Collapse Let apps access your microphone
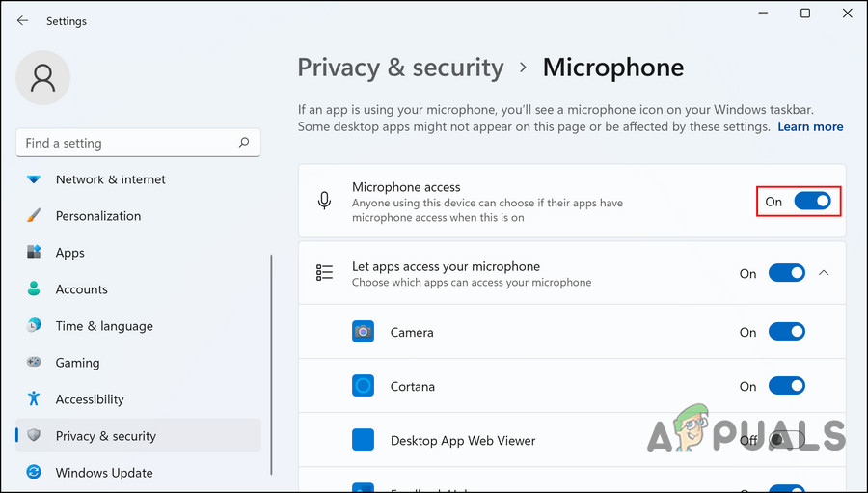This screenshot has height=493, width=868. [824, 273]
